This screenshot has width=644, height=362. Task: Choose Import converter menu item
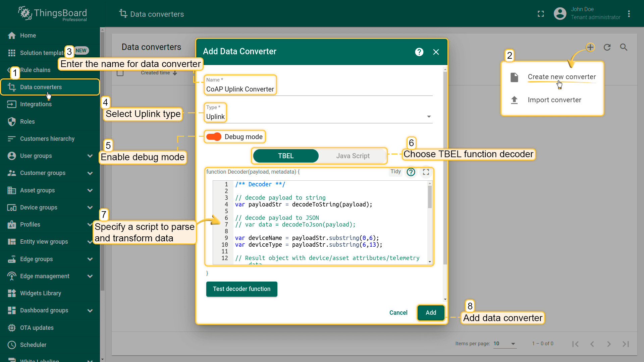[554, 100]
